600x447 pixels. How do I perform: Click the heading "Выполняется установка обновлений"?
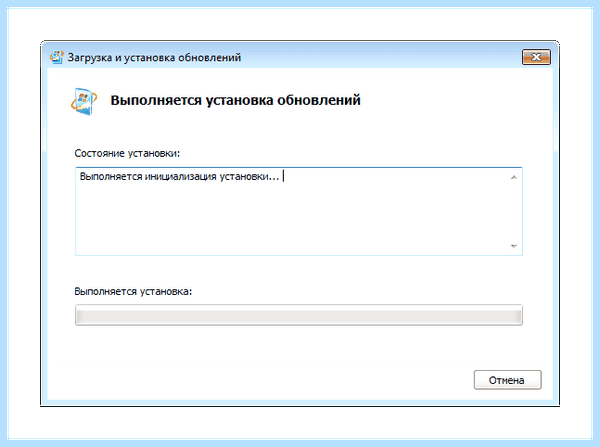click(x=235, y=100)
